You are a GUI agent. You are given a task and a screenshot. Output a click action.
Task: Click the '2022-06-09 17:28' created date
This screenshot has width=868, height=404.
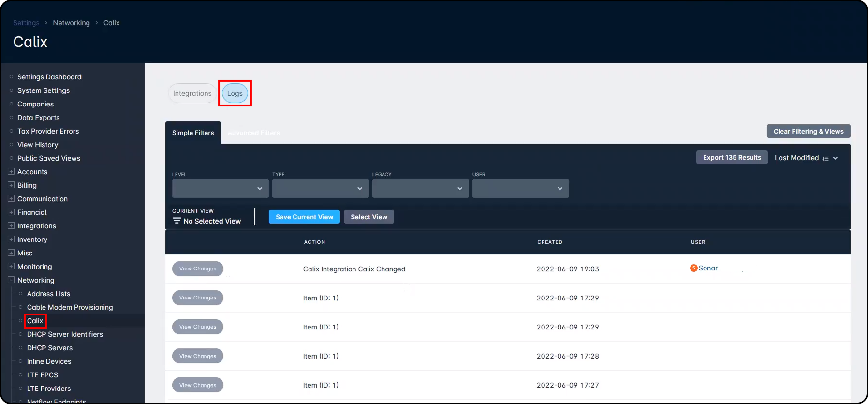tap(568, 356)
